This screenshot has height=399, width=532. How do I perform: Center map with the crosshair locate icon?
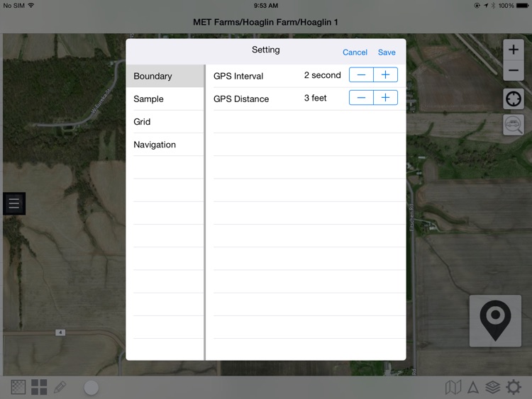[x=514, y=99]
